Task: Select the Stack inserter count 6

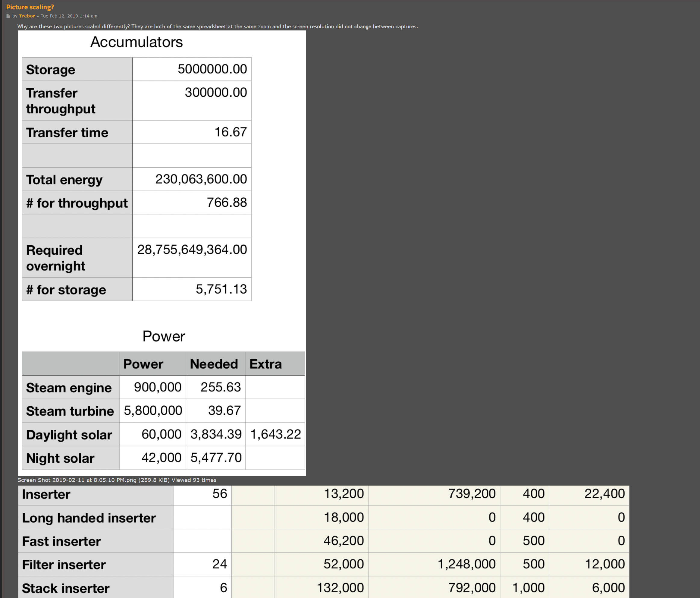Action: point(223,587)
